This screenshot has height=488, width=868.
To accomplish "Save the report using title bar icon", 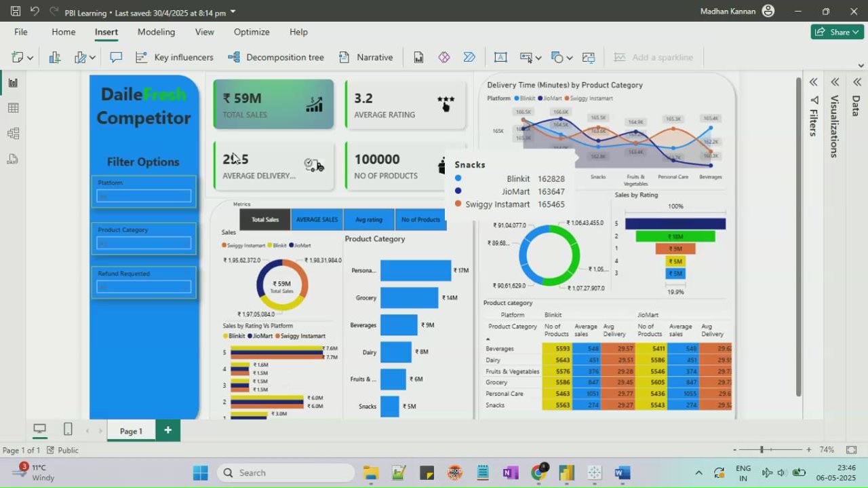I will pos(16,11).
